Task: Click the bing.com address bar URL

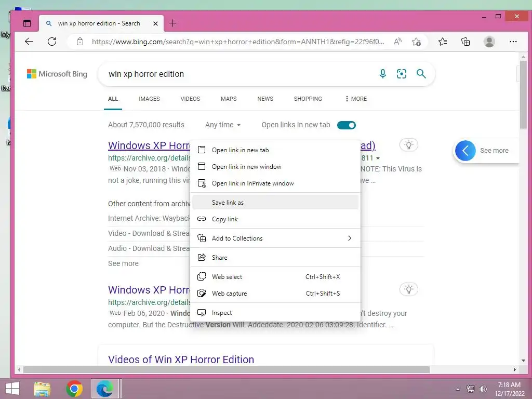Action: click(x=238, y=42)
